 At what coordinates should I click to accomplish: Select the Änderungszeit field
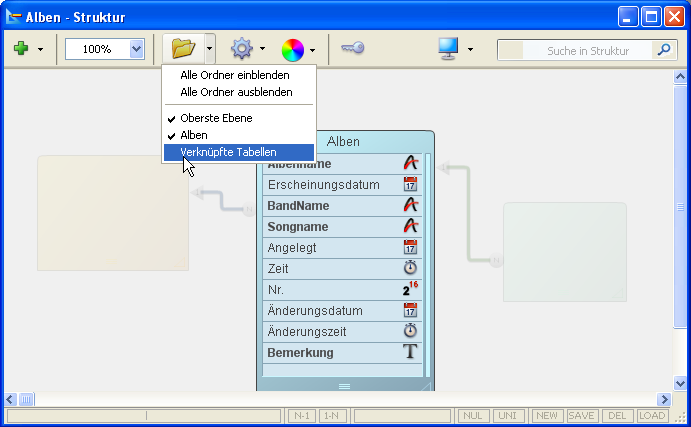[342, 332]
